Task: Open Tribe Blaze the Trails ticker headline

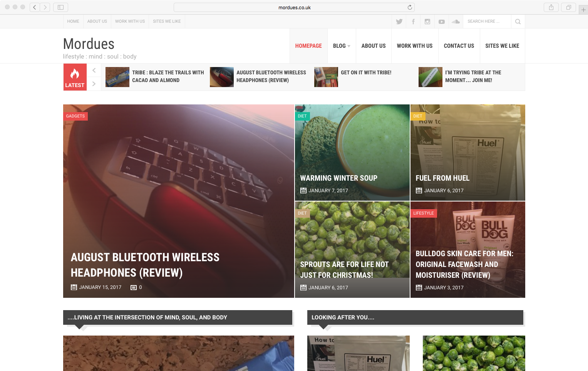Action: click(168, 76)
